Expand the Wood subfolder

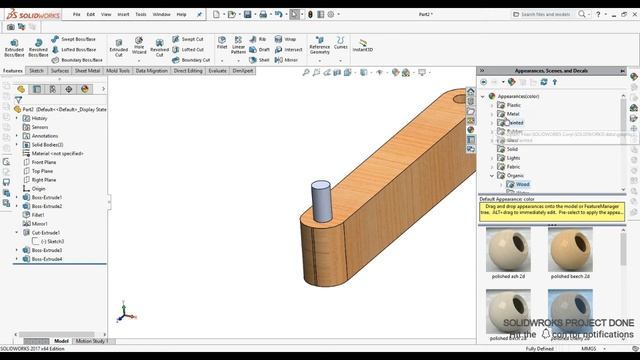(x=501, y=184)
